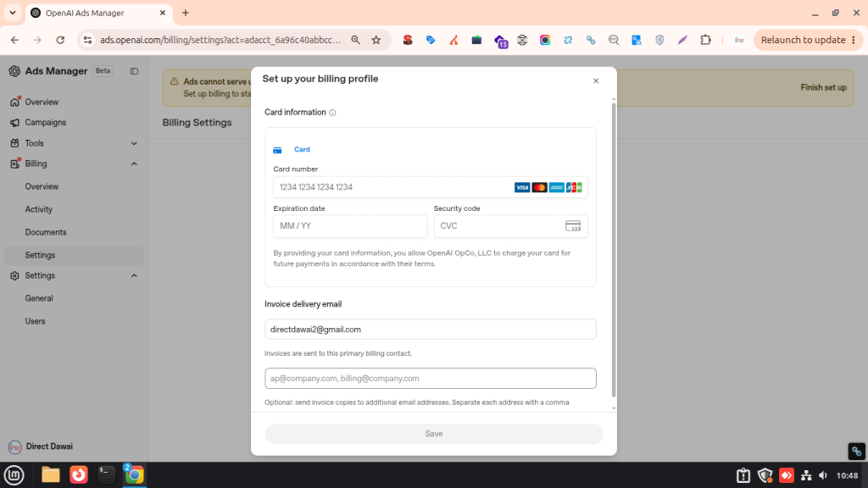Close the OpenAI Ads Manager tab
868x488 pixels.
[x=163, y=13]
